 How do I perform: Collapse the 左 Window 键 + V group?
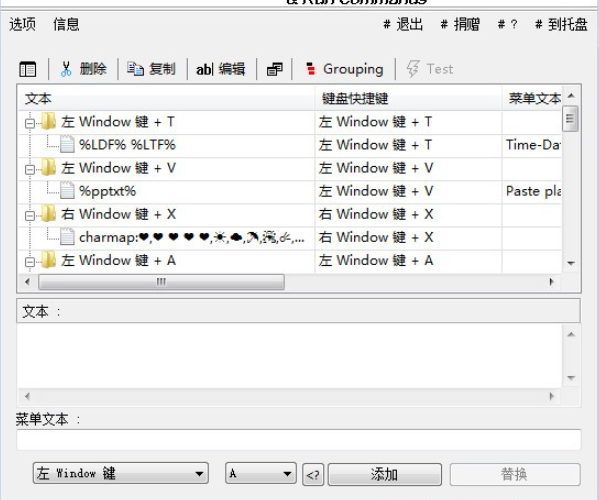click(x=30, y=170)
